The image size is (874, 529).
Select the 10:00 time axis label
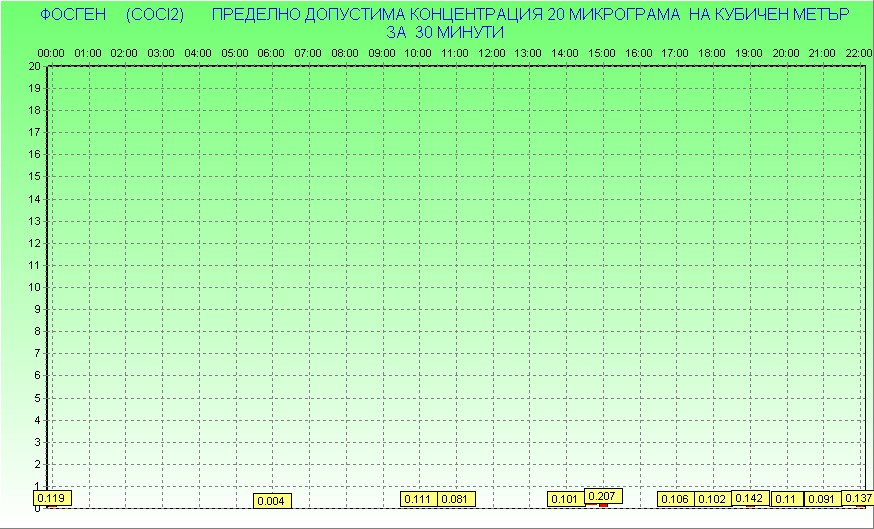(x=418, y=52)
